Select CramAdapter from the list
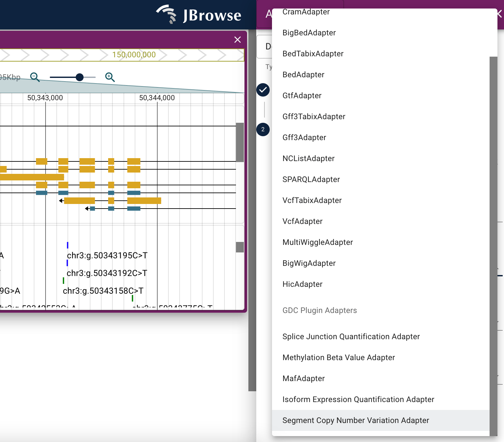 click(x=381, y=12)
